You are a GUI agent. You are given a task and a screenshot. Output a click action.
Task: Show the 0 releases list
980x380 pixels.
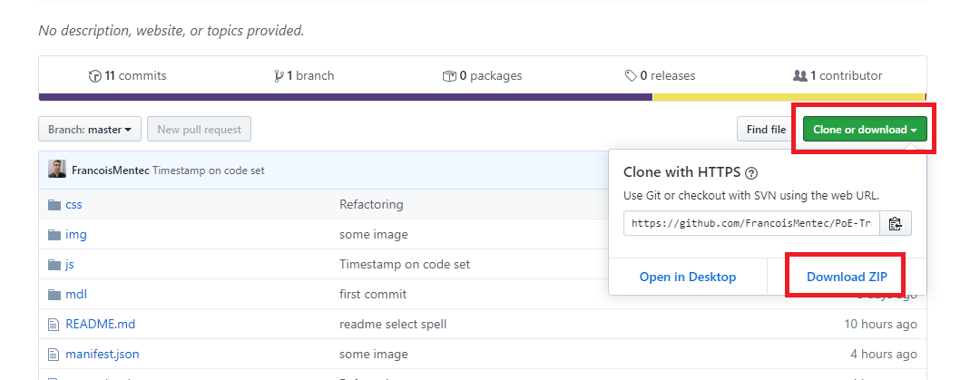coord(660,76)
